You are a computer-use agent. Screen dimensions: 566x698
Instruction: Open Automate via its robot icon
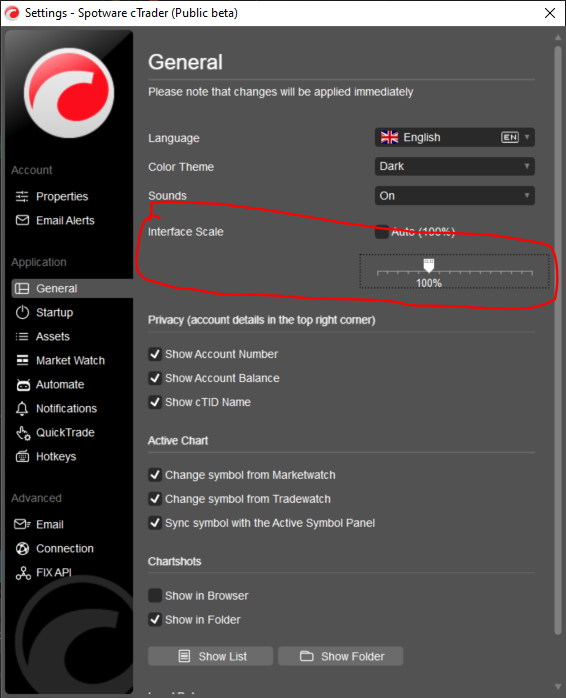pos(23,385)
